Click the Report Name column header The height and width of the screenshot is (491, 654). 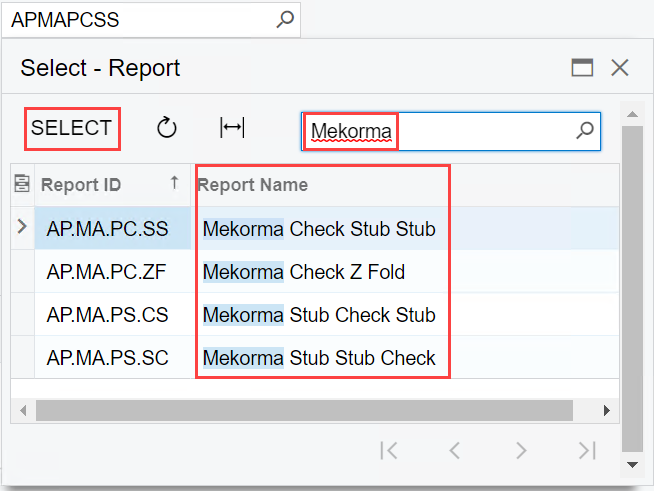[253, 184]
